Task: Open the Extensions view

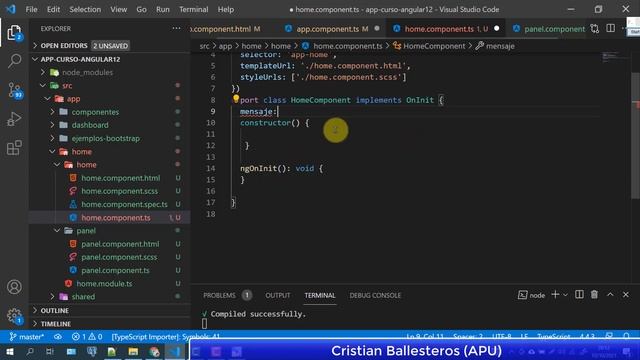Action: pyautogui.click(x=14, y=147)
